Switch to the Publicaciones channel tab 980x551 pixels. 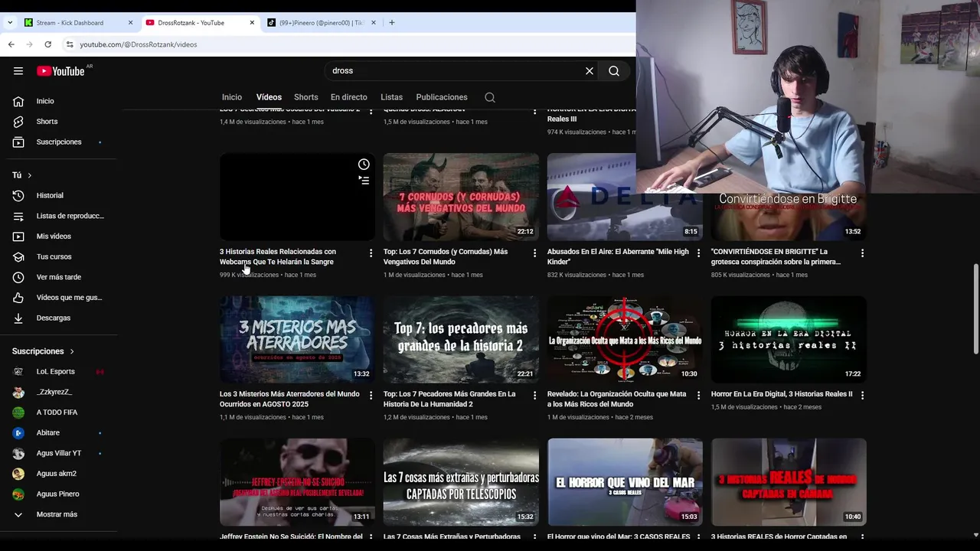tap(442, 97)
